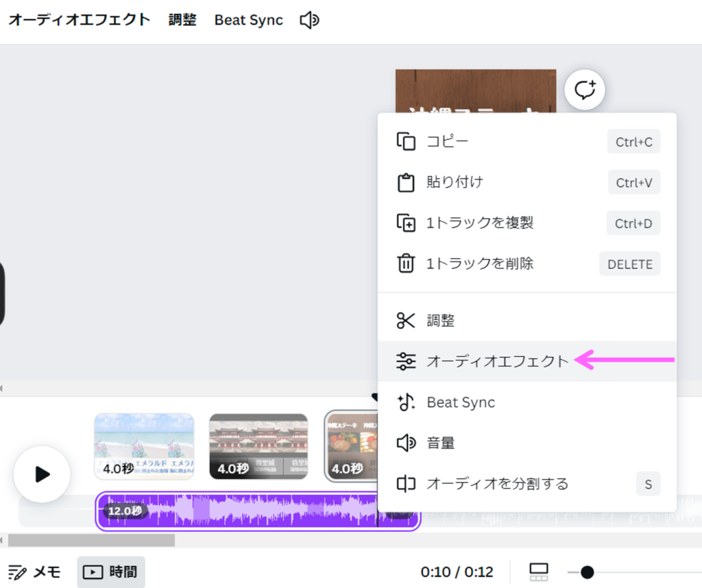The width and height of the screenshot is (702, 588).
Task: Click 調整 in the top toolbar
Action: click(x=182, y=20)
